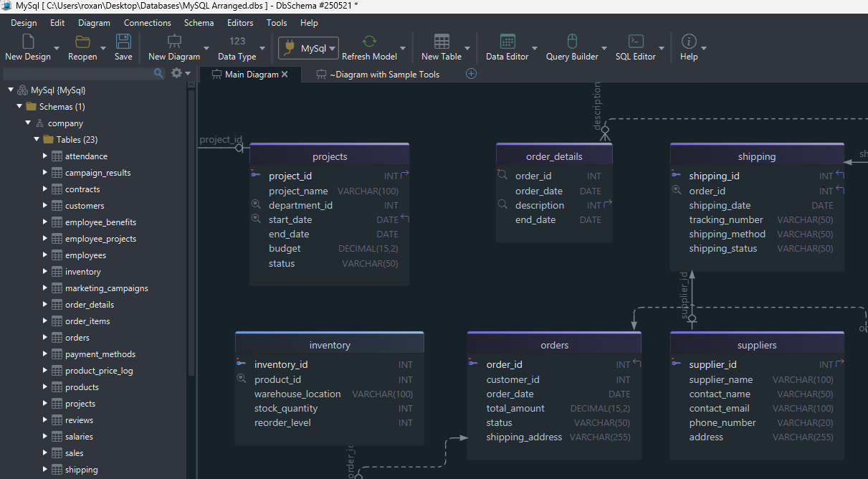Create a table with New Table icon

442,42
